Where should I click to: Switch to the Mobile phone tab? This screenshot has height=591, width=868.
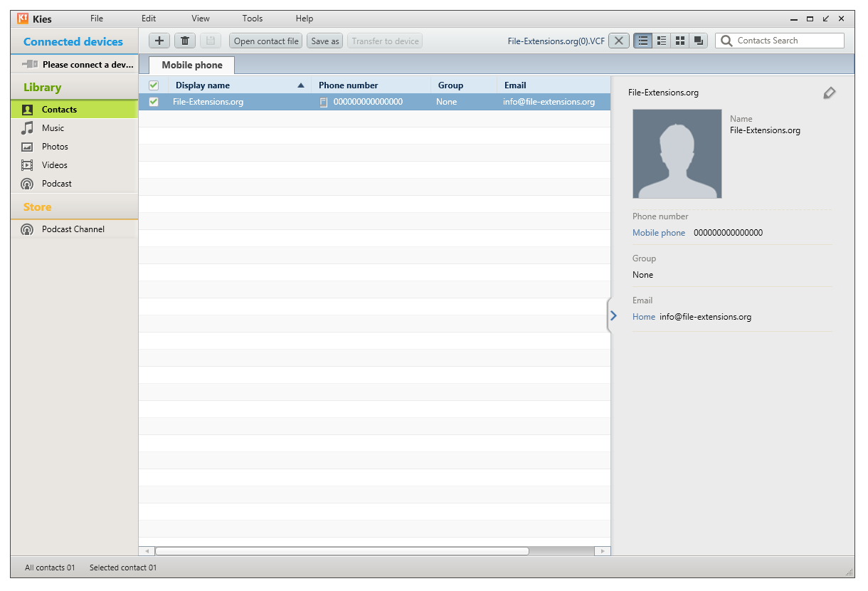(x=190, y=64)
